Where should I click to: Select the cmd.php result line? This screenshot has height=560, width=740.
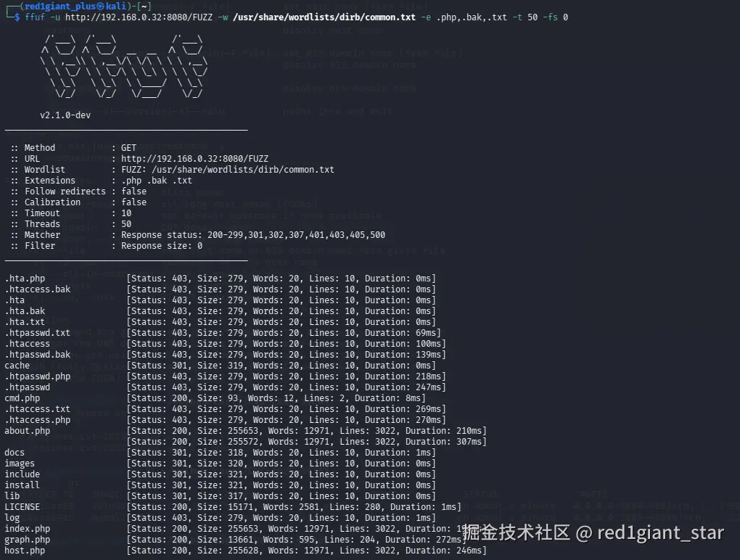pyautogui.click(x=22, y=398)
